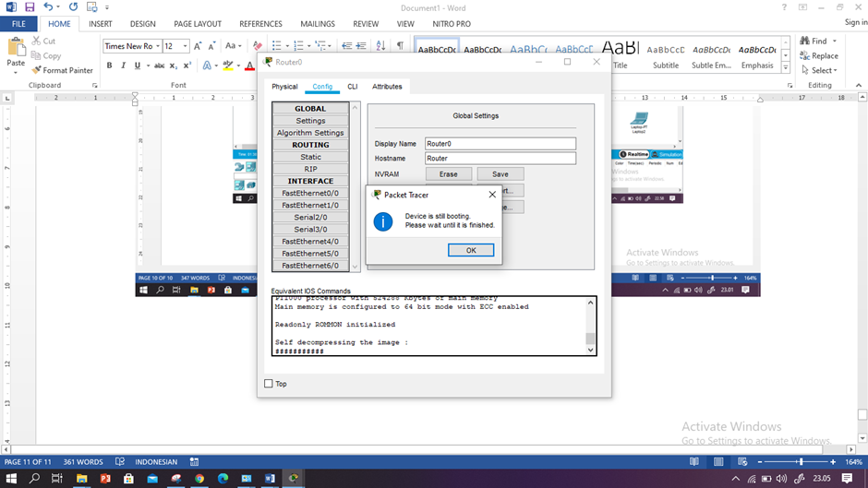Open underline style dropdown arrow
The width and height of the screenshot is (868, 488).
[x=148, y=65]
